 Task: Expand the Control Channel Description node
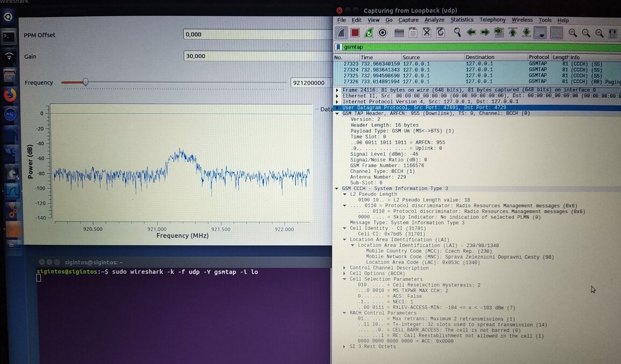344,268
